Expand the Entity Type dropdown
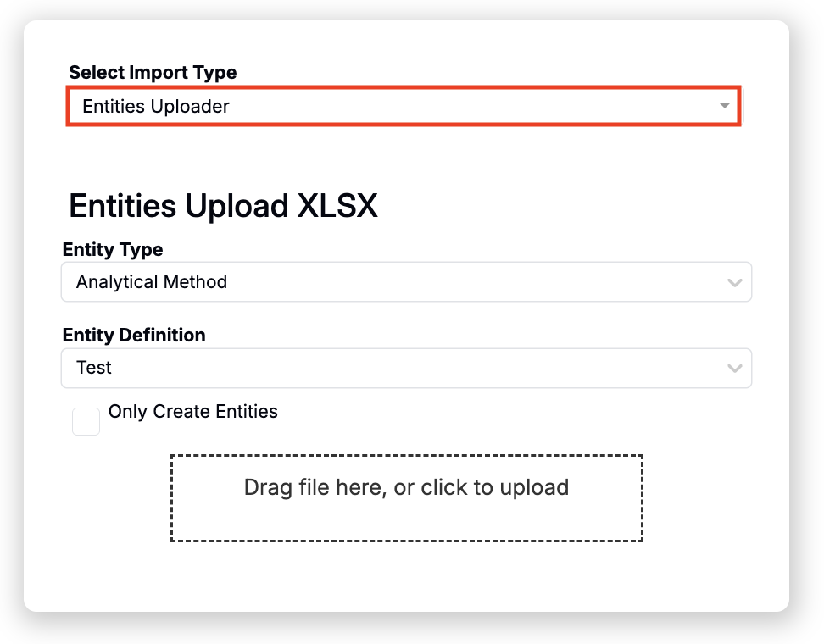 click(405, 281)
